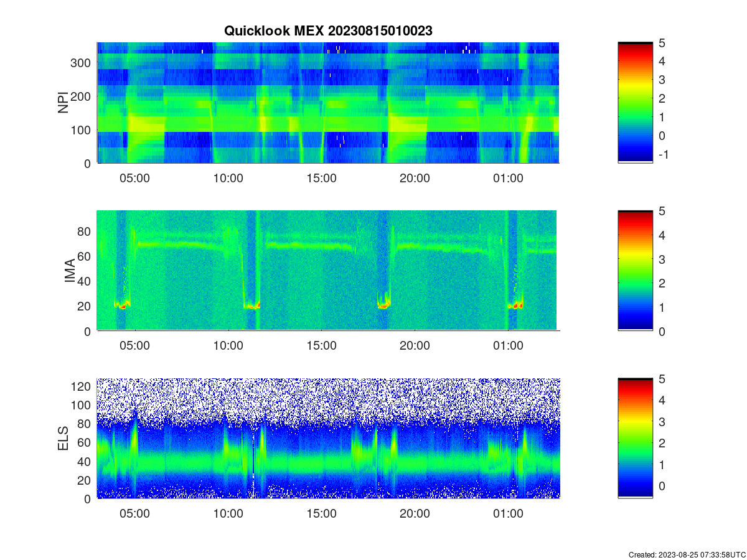The width and height of the screenshot is (747, 560).
Task: Click the "20" tick on the IMA y-axis
Action: pyautogui.click(x=85, y=306)
